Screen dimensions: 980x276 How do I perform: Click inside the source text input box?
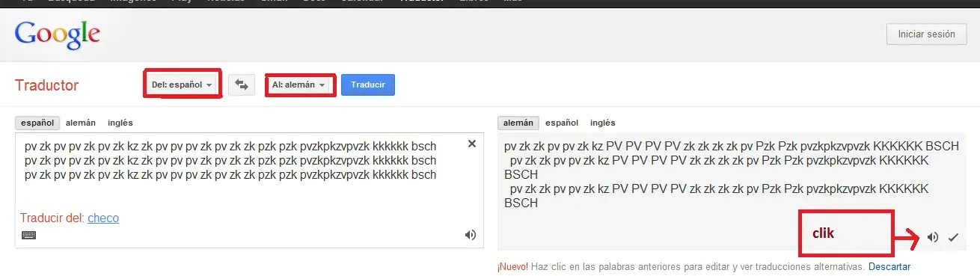[249, 191]
